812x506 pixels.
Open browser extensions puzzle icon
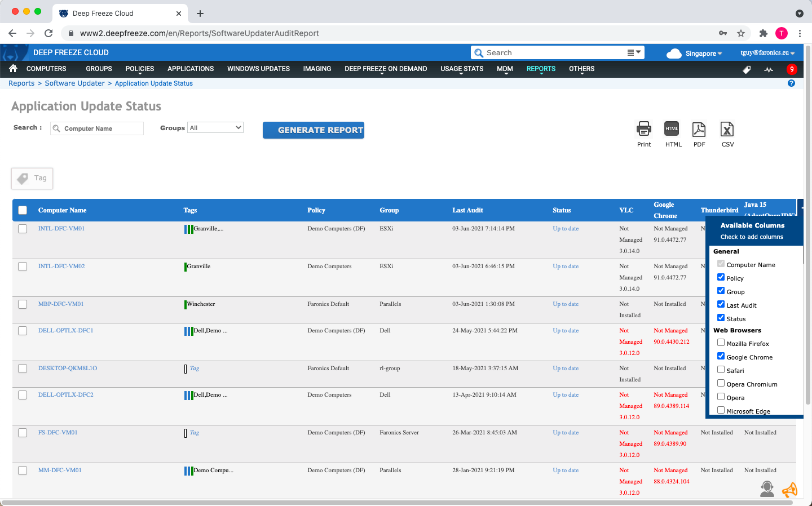pos(764,33)
